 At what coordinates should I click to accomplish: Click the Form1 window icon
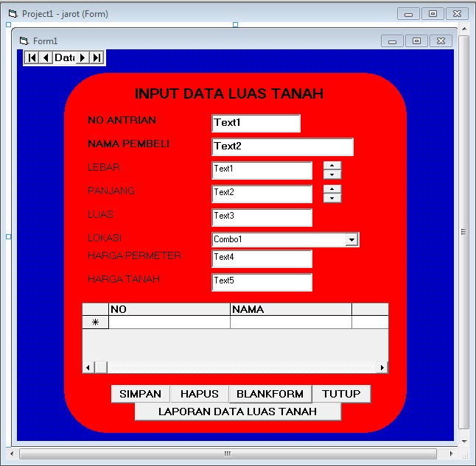point(24,40)
